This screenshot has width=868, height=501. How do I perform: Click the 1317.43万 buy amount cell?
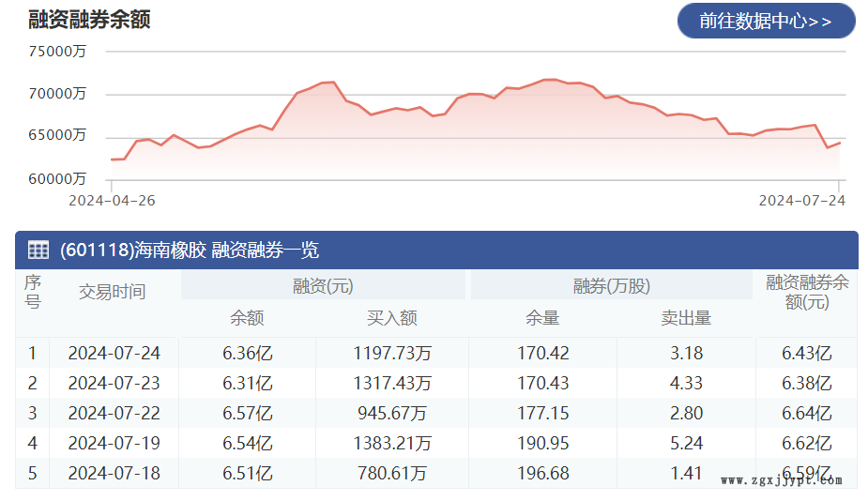392,383
